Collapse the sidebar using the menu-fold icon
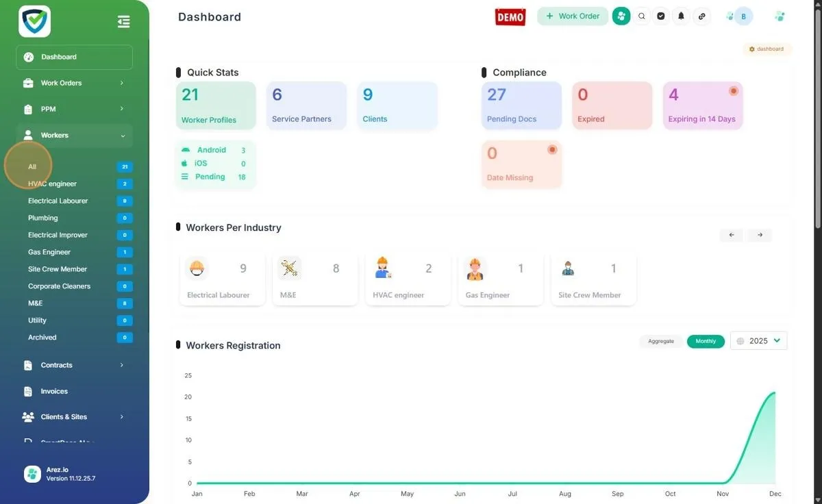This screenshot has width=822, height=504. click(x=124, y=22)
